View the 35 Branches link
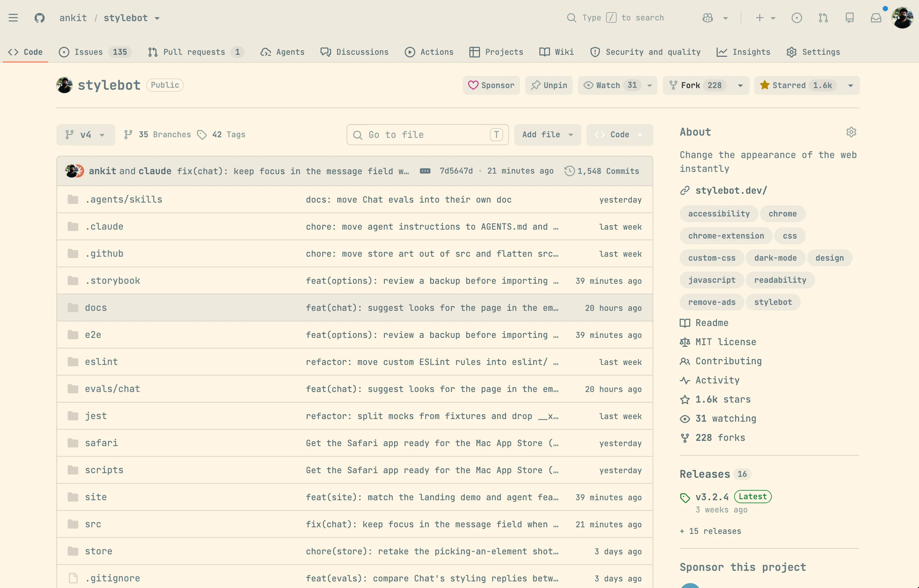The image size is (919, 588). click(157, 135)
